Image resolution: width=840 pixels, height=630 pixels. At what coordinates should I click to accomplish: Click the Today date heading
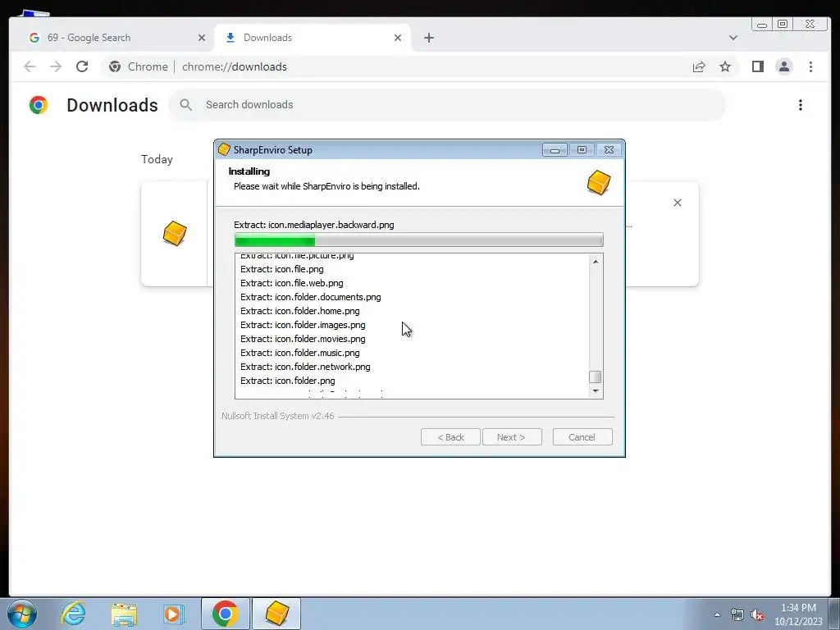(157, 159)
